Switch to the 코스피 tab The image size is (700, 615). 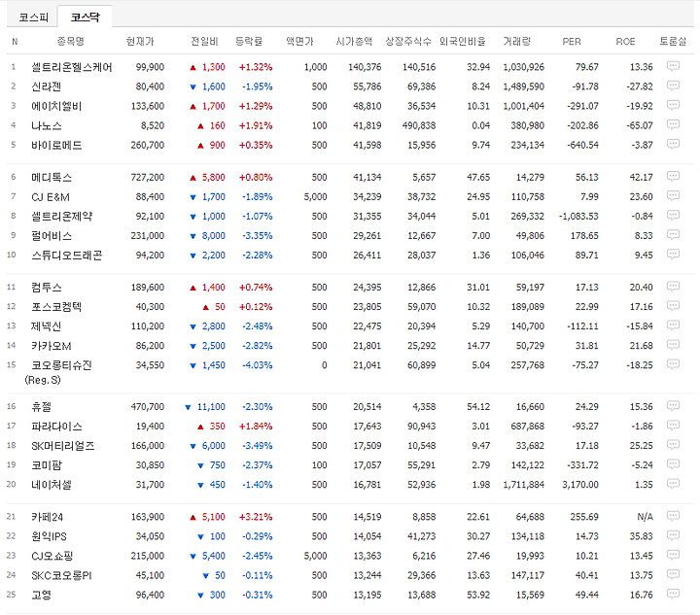pyautogui.click(x=33, y=17)
